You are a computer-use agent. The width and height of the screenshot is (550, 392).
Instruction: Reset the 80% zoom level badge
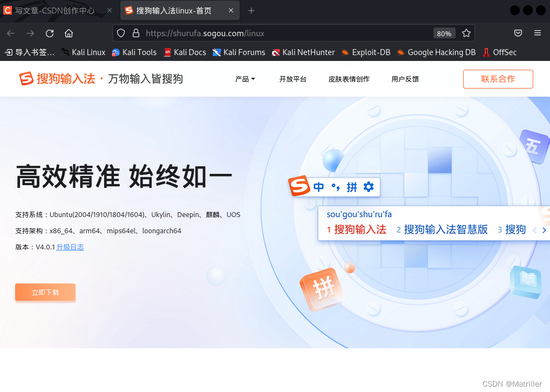[444, 33]
